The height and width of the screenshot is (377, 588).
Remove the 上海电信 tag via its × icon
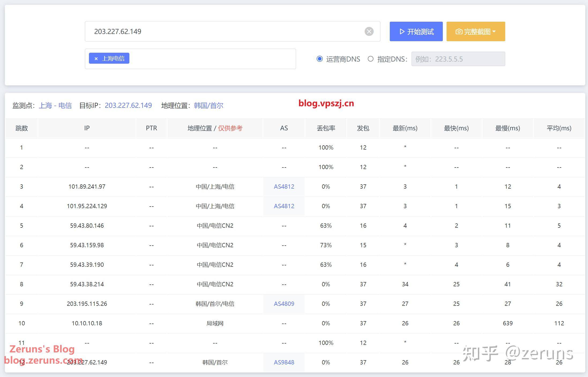coord(96,59)
